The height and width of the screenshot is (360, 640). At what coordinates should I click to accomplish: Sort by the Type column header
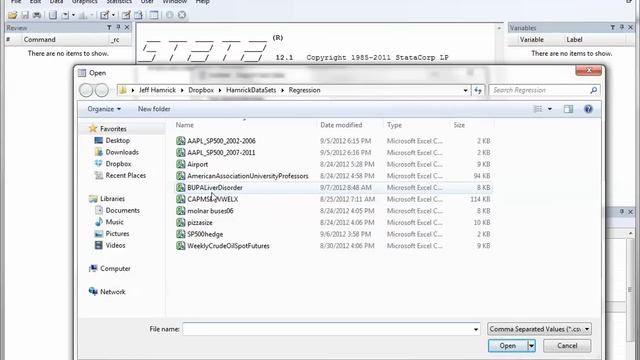click(394, 125)
